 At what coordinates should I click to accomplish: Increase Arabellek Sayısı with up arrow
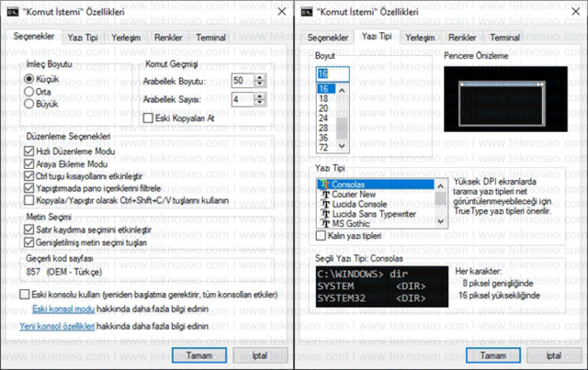[260, 96]
